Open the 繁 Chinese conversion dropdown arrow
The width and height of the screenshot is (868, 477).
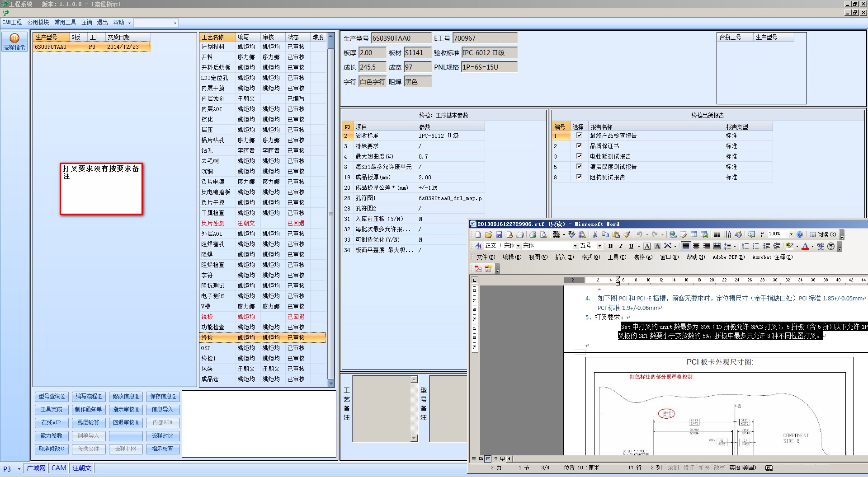pos(564,234)
